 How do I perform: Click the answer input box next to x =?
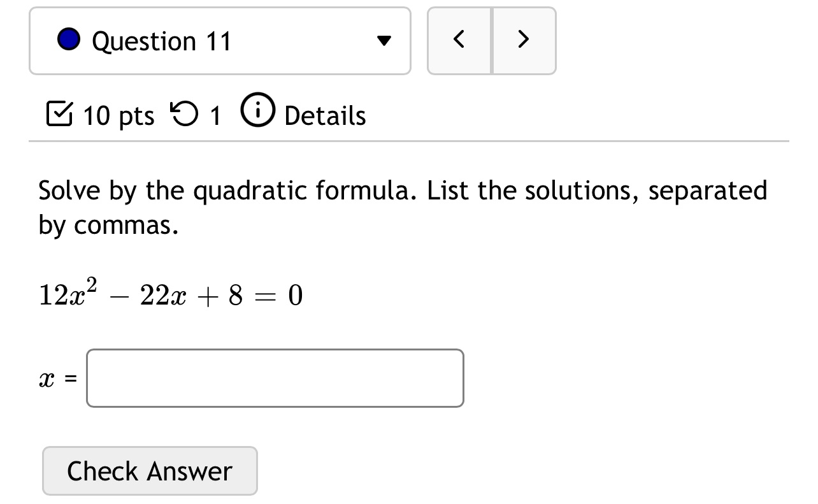click(x=275, y=378)
